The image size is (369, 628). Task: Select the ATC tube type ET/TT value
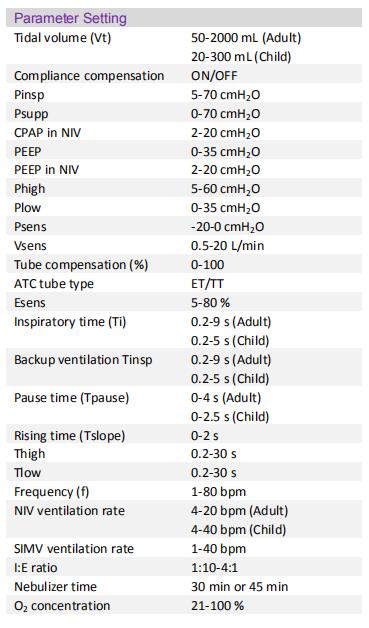207,284
